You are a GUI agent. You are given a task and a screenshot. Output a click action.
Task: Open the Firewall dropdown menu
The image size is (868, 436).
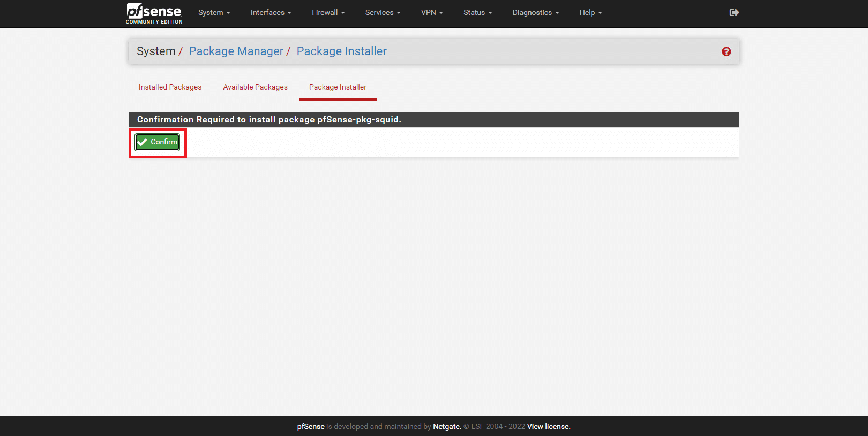[x=328, y=12]
